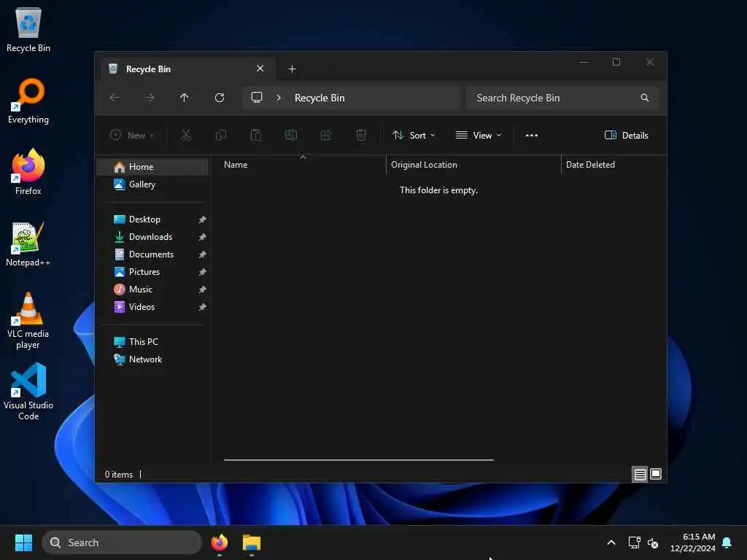
Task: Refresh the Recycle Bin view
Action: pyautogui.click(x=220, y=98)
